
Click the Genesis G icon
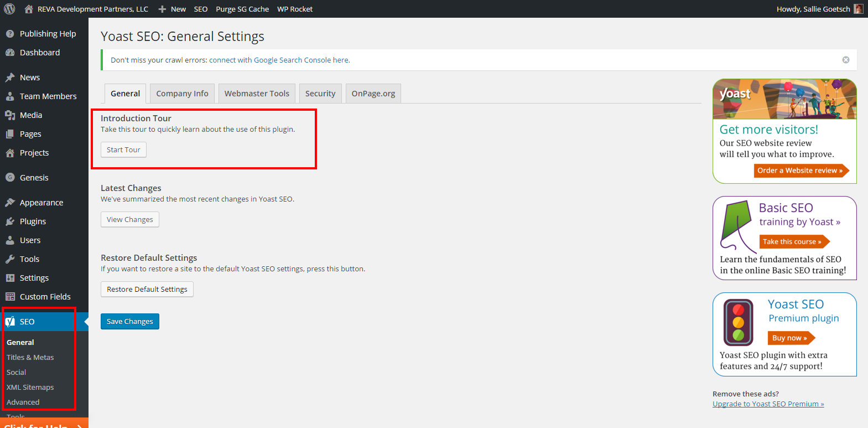tap(10, 178)
